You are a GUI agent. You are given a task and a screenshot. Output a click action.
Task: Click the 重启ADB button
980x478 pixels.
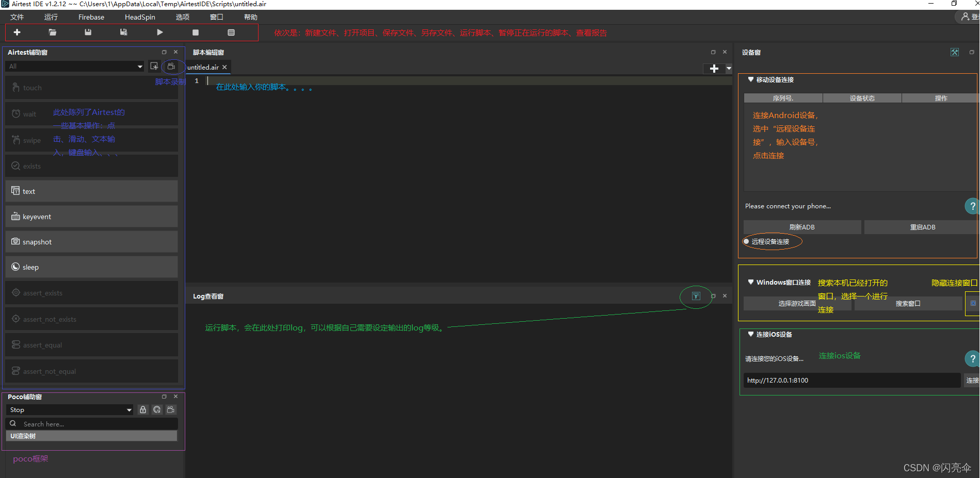click(x=922, y=227)
